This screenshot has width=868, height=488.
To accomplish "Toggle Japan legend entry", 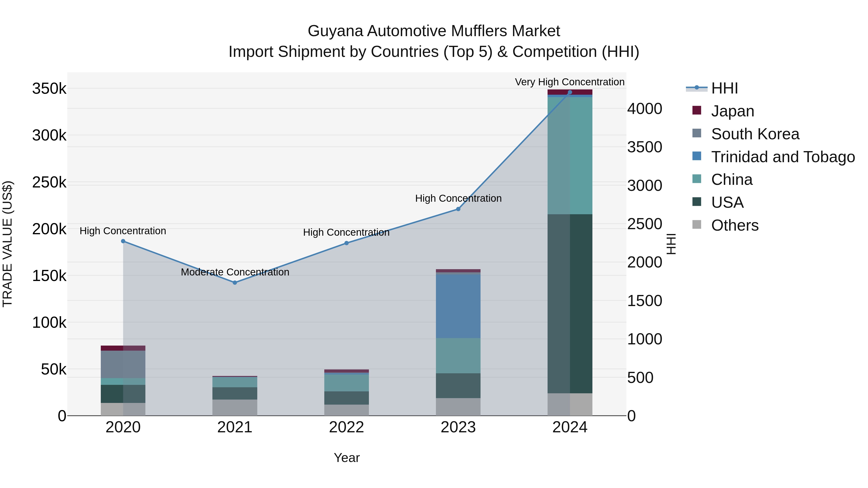I will [x=723, y=111].
